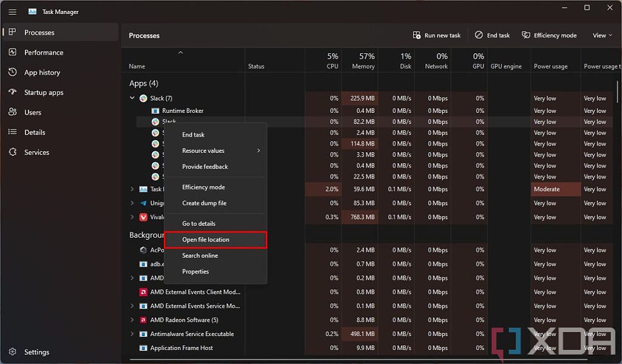Select Open file location from the menu
The image size is (622, 364).
206,239
